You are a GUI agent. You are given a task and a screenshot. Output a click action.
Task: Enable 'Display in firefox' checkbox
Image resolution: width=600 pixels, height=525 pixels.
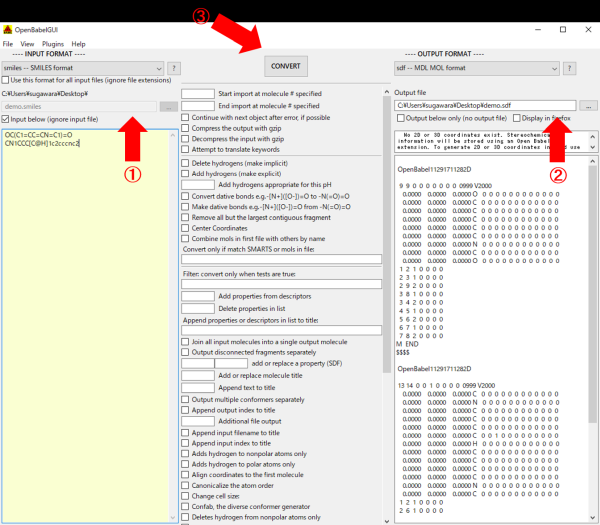(x=517, y=118)
